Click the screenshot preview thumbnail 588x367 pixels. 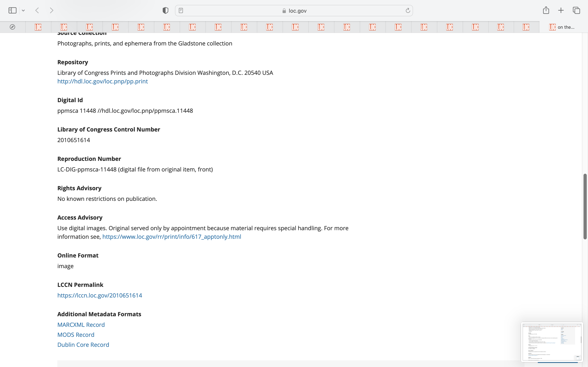[551, 342]
